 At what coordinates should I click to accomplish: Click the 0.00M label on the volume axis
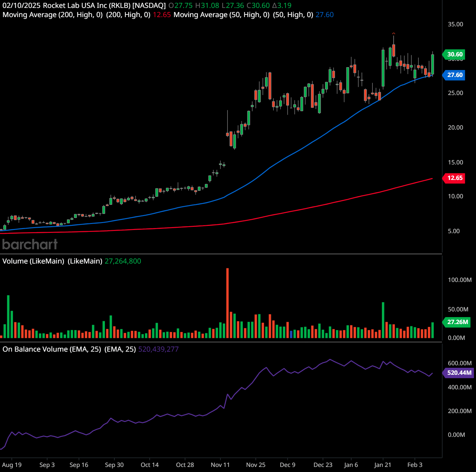(x=456, y=338)
